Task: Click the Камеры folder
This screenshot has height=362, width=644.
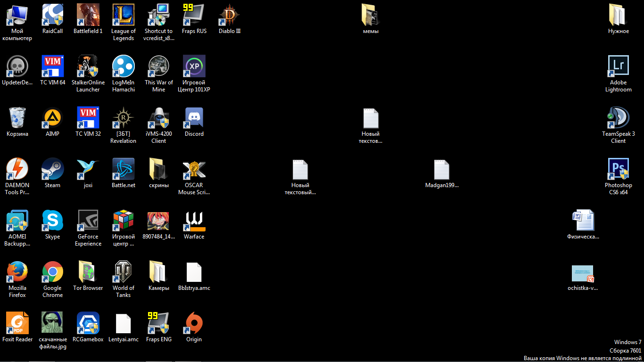Action: (x=159, y=272)
